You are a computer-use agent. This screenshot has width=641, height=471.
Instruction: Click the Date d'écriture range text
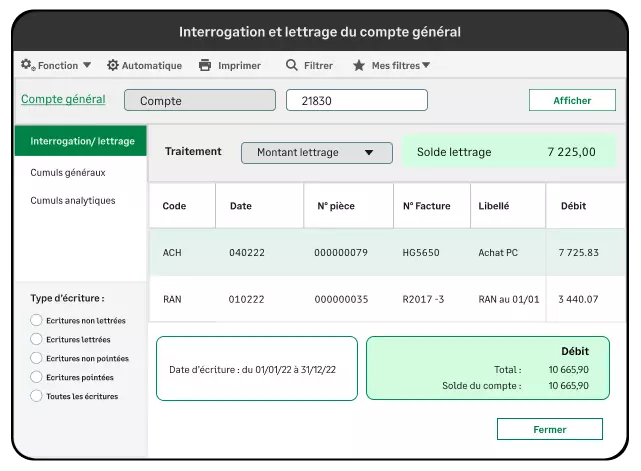[x=253, y=370]
